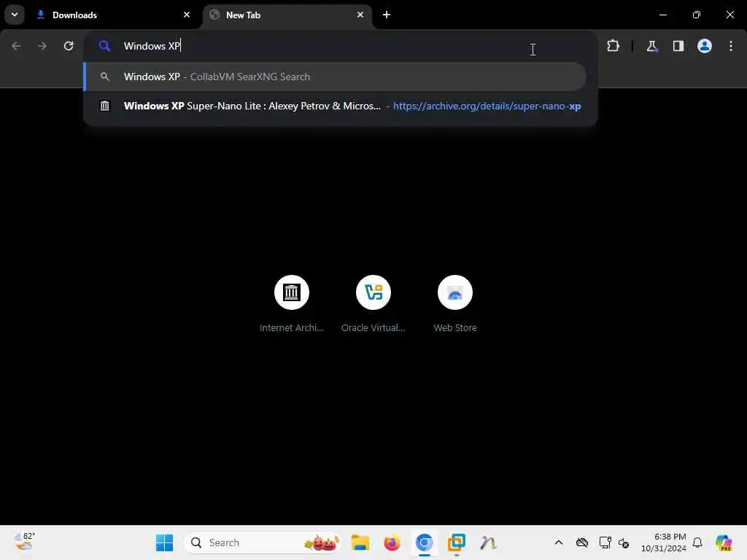Screen dimensions: 747x560
Task: Open the notifications bell
Action: [697, 542]
